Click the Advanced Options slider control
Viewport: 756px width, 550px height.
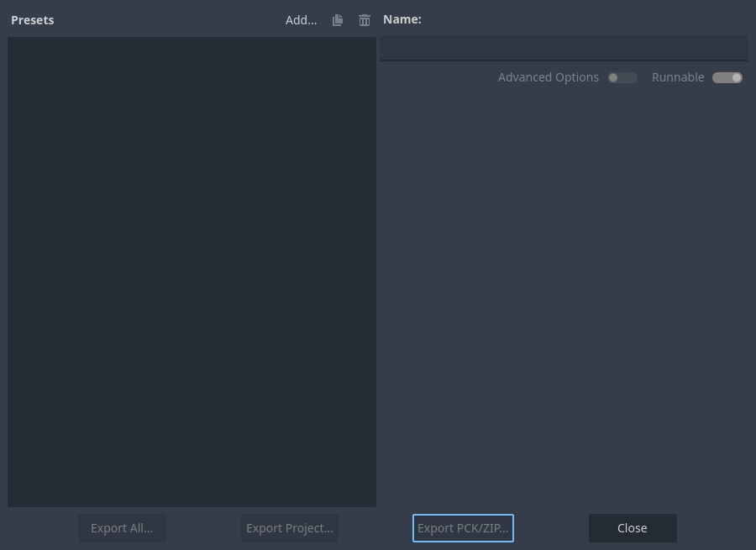click(622, 77)
